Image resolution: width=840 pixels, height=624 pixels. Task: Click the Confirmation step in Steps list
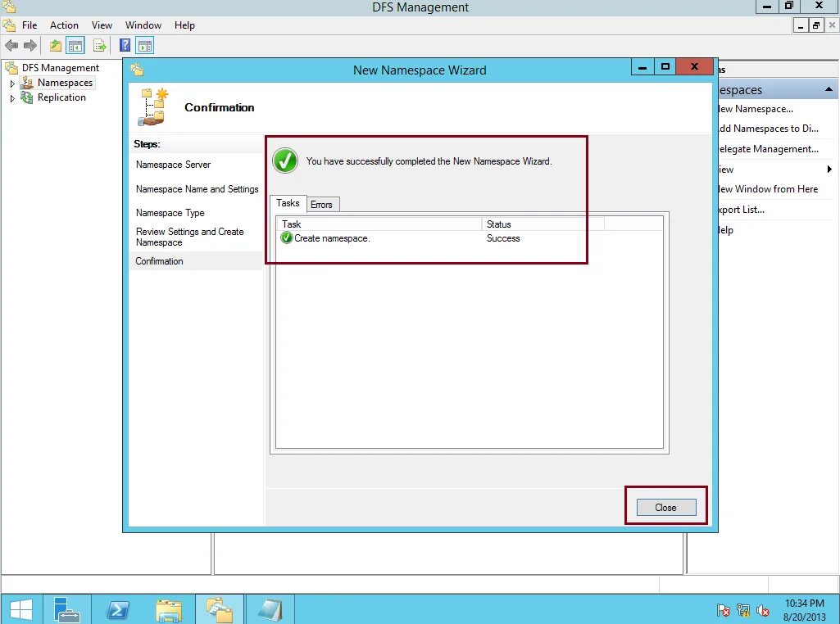coord(159,261)
